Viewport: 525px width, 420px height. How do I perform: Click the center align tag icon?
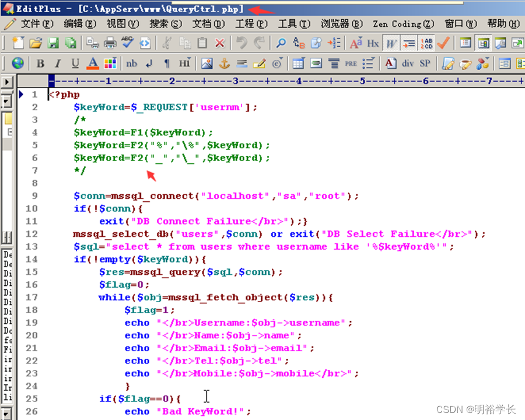pos(334,63)
